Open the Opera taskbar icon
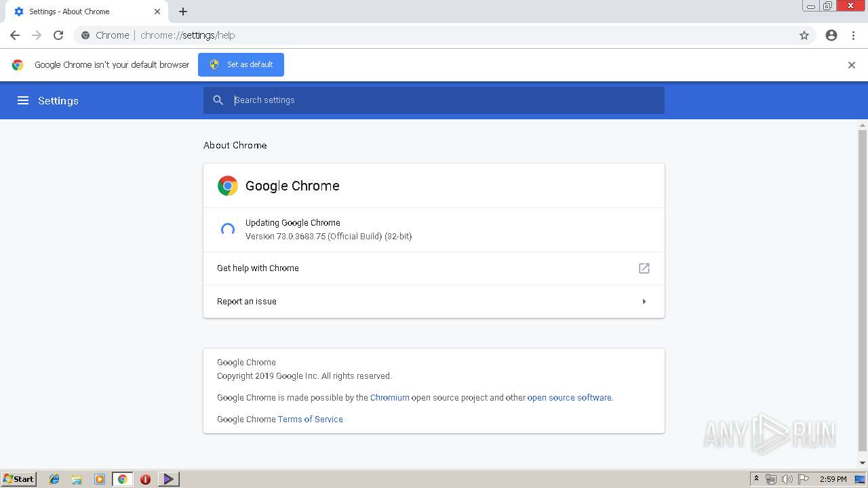The image size is (868, 488). click(x=145, y=479)
